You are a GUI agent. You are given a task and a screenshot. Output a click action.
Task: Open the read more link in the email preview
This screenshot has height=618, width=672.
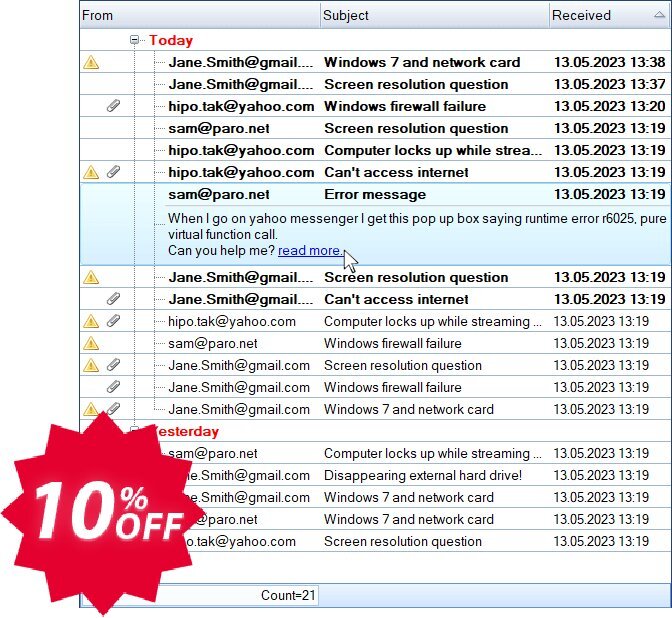310,250
